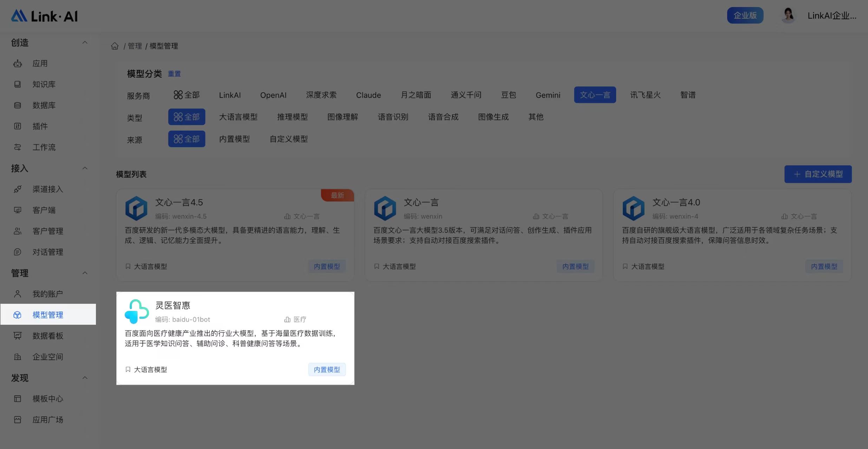Filter type by 其他
868x449 pixels.
[x=536, y=117]
